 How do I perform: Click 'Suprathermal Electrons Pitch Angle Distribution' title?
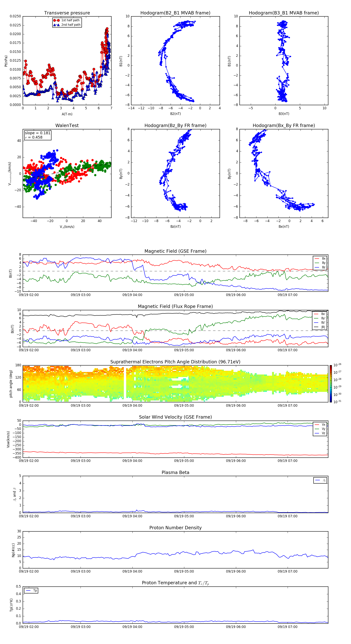175,362
